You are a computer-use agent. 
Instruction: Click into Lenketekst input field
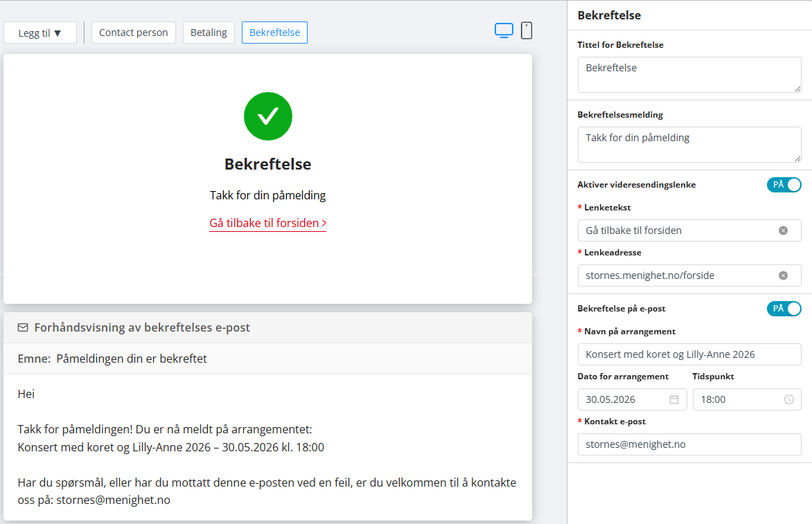[x=689, y=231]
